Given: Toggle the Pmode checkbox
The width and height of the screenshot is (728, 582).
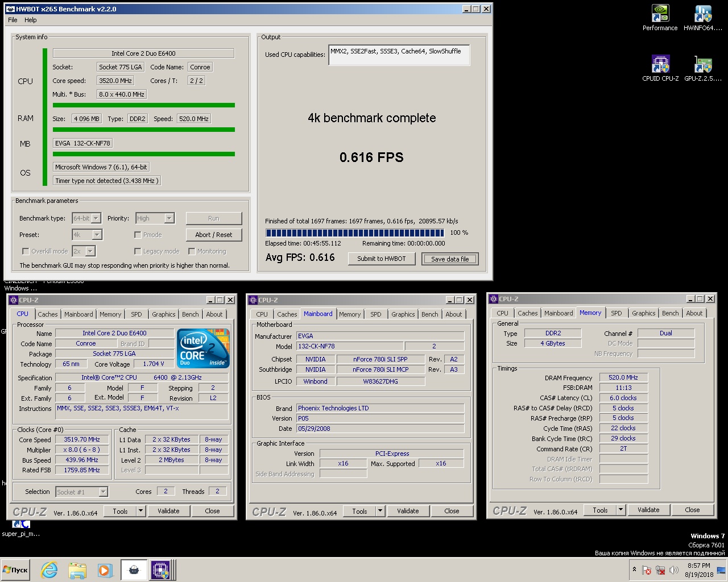Looking at the screenshot, I should [x=138, y=235].
